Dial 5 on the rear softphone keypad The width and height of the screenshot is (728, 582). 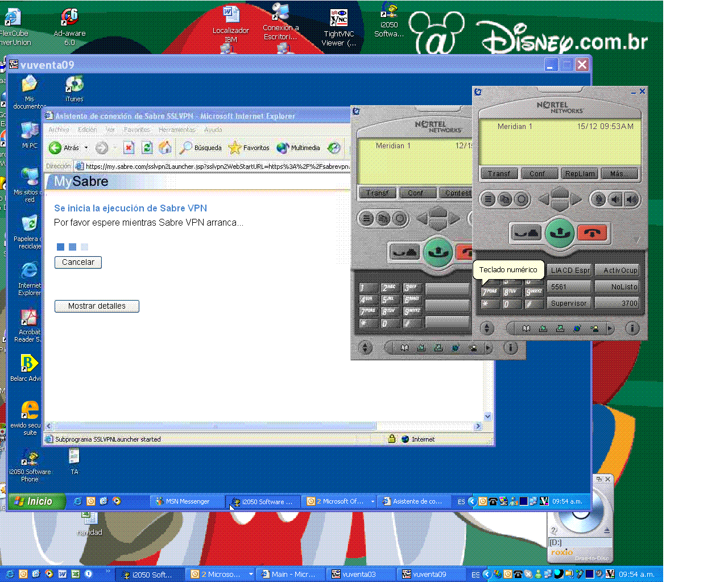coord(390,300)
